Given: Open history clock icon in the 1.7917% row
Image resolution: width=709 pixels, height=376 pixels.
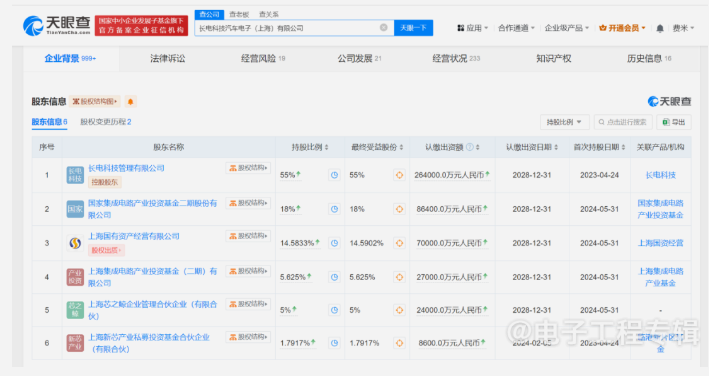Looking at the screenshot, I should coord(334,343).
